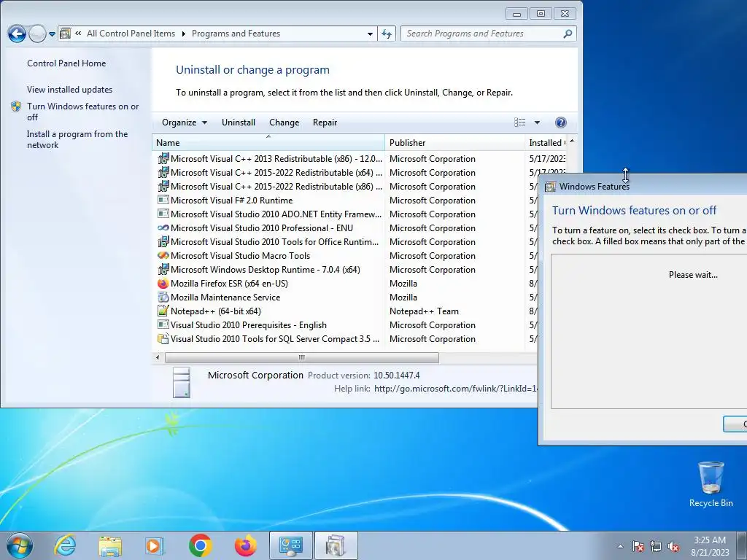The width and height of the screenshot is (747, 560).
Task: Click Mozilla publisher of Firefox ESR row
Action: pos(403,284)
